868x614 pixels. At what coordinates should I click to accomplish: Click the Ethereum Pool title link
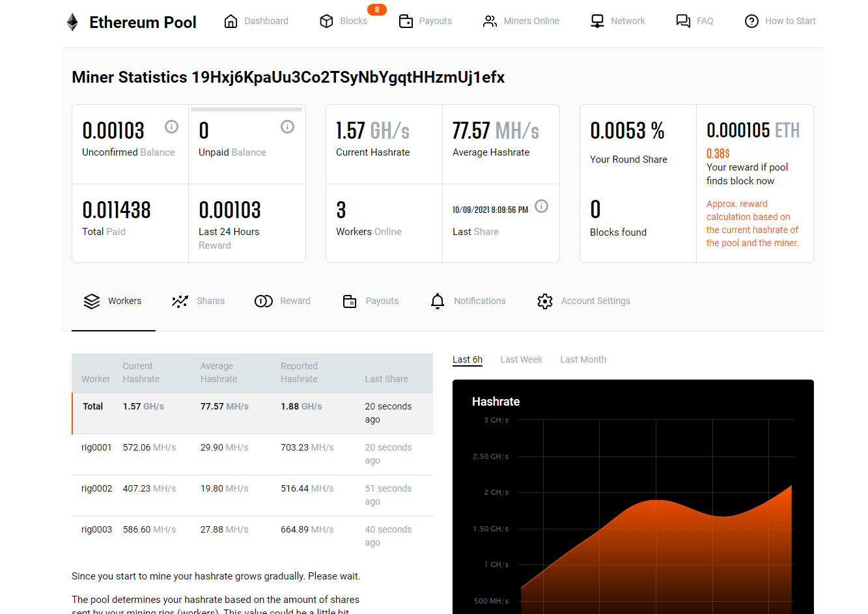[x=143, y=22]
